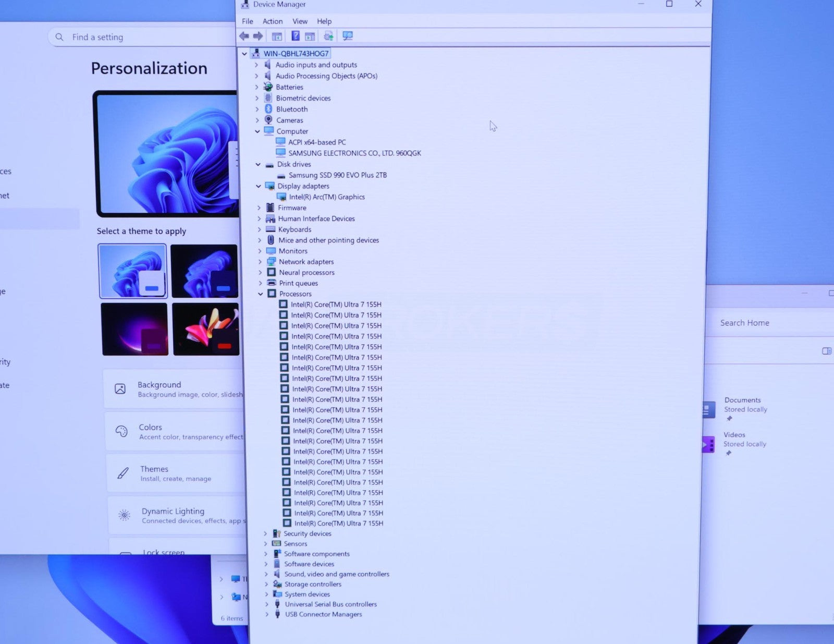
Task: Click the Forward arrow in Device Manager toolbar
Action: [258, 36]
